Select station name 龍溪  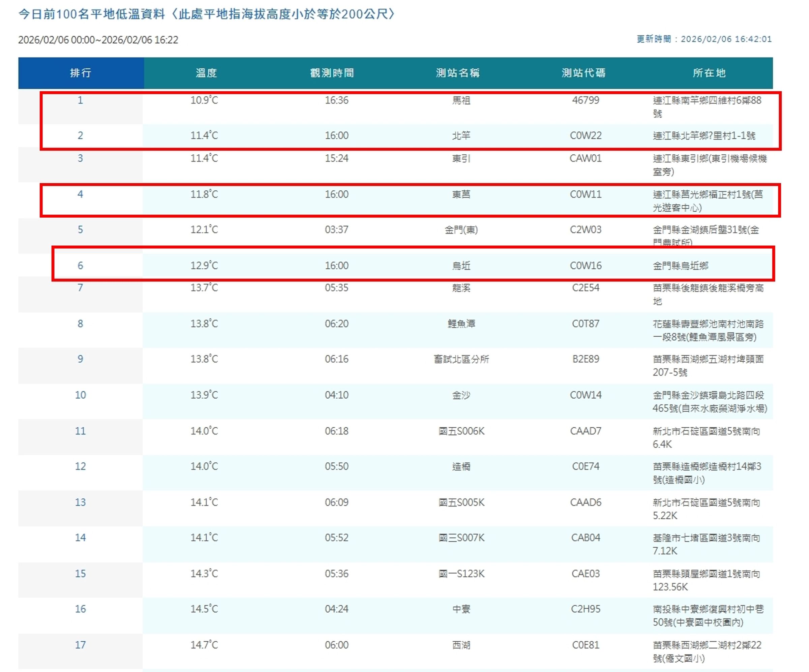point(461,288)
